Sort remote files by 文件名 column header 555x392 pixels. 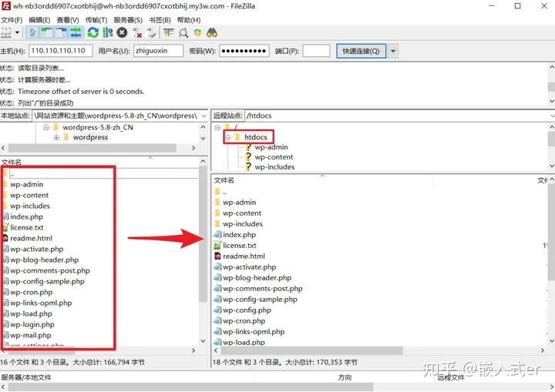point(225,179)
